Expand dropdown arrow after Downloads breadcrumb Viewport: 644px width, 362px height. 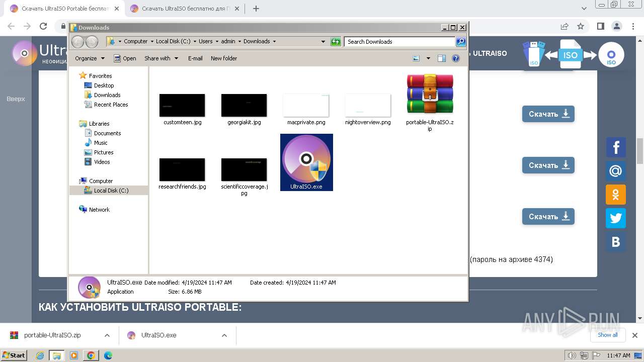[x=274, y=42]
